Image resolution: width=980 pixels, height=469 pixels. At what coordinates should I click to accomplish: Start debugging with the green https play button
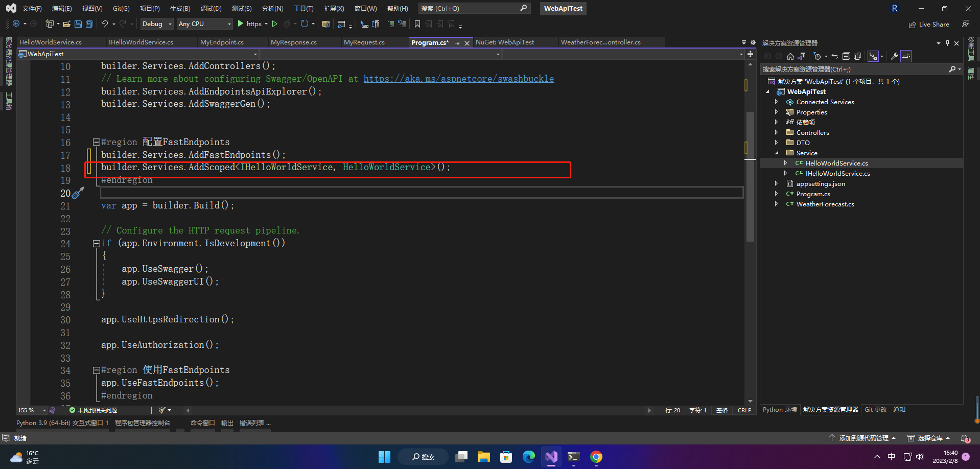[x=241, y=24]
